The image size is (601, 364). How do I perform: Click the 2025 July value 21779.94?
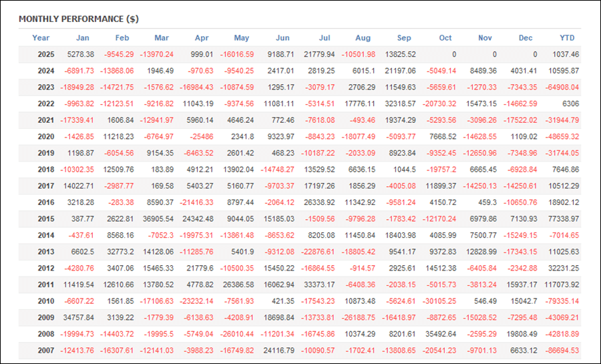pos(317,54)
